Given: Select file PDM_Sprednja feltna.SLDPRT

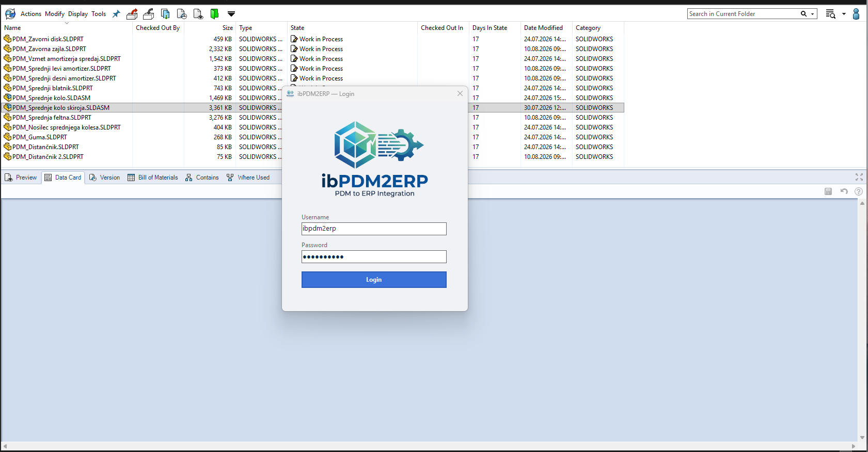Looking at the screenshot, I should (52, 118).
